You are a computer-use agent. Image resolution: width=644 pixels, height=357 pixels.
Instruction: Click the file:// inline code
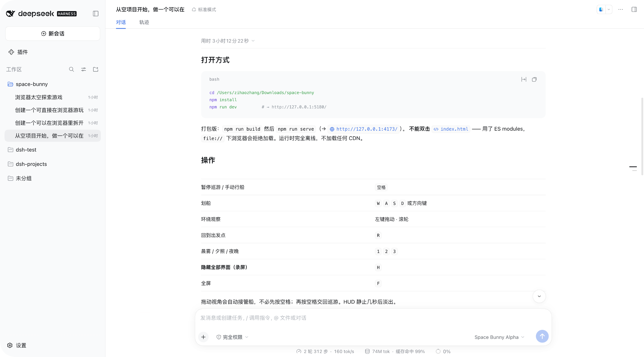click(213, 138)
